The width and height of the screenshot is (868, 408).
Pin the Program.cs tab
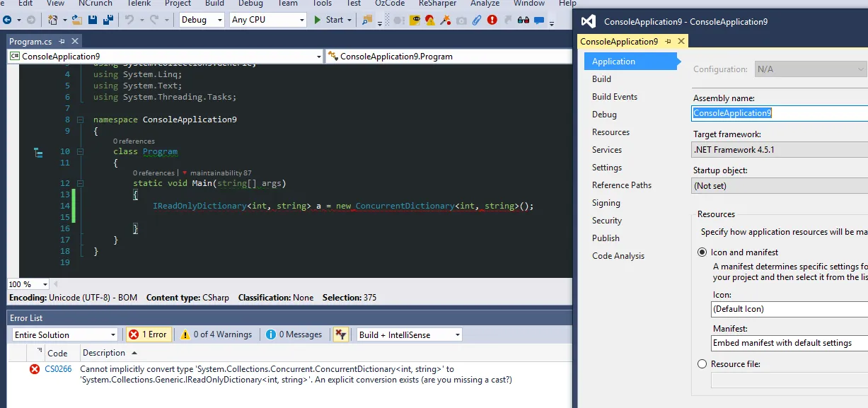click(x=62, y=42)
